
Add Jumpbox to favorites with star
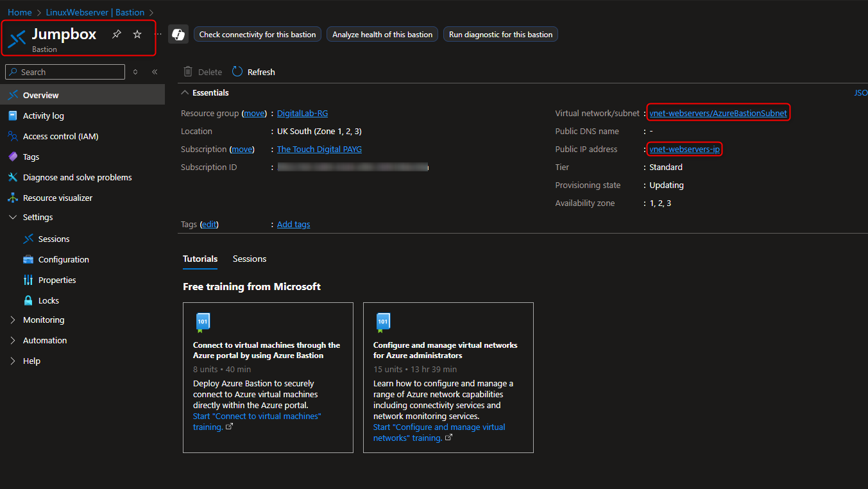pyautogui.click(x=137, y=34)
